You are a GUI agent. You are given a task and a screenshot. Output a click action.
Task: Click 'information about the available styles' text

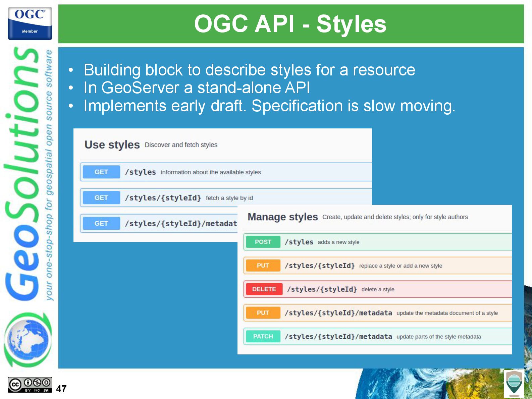point(211,172)
